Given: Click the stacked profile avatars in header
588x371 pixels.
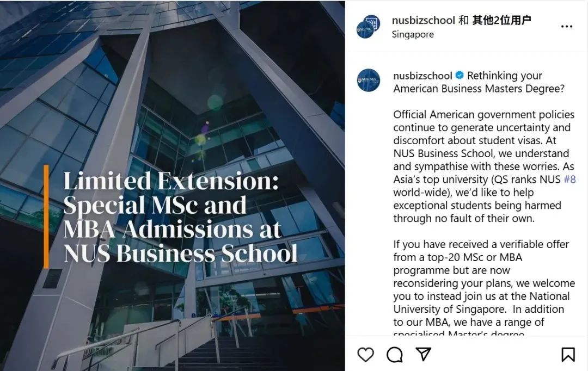Looking at the screenshot, I should (x=368, y=27).
